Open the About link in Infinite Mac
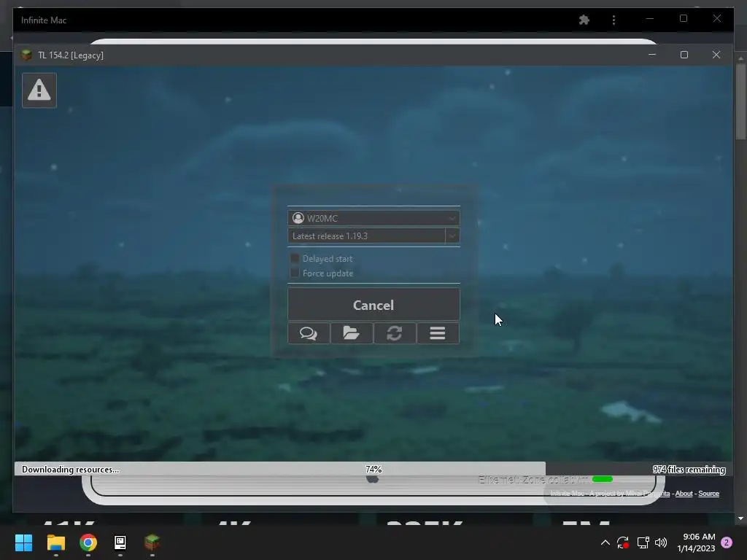 [684, 494]
